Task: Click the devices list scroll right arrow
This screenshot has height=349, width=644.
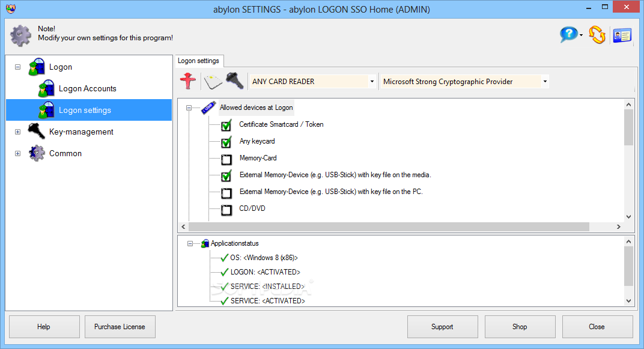Action: (x=619, y=226)
